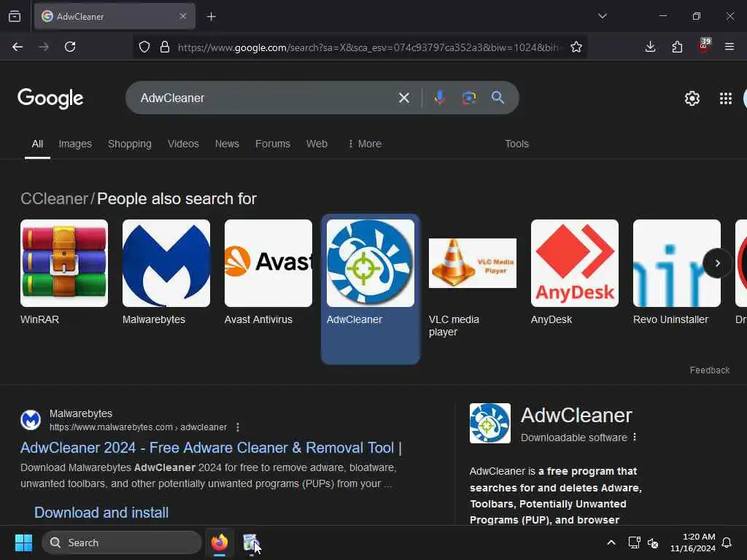Go to the Google home logo
The image size is (747, 560).
pyautogui.click(x=50, y=98)
